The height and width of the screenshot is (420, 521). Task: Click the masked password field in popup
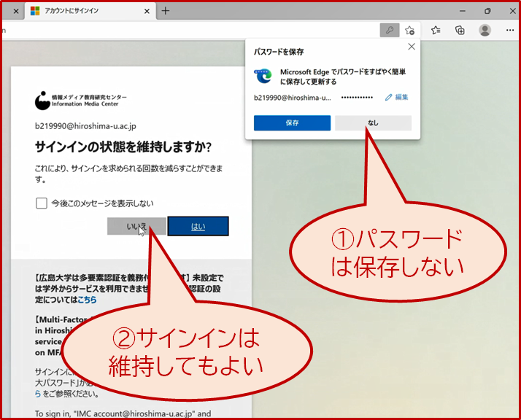pos(358,98)
